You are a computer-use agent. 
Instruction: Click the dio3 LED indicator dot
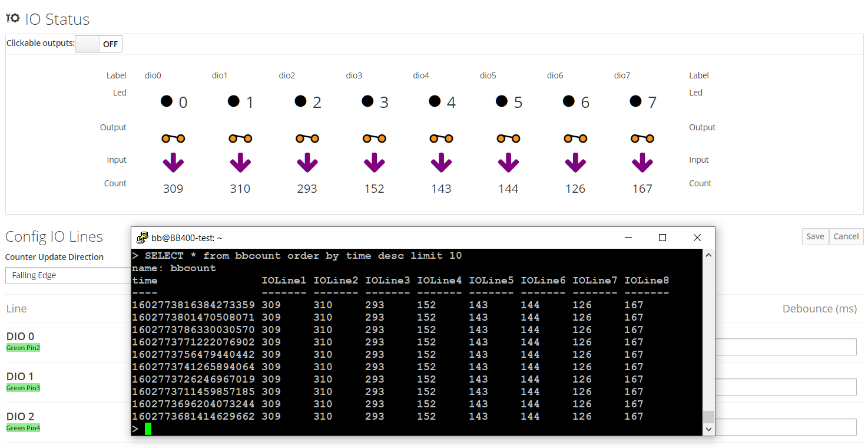[x=367, y=101]
